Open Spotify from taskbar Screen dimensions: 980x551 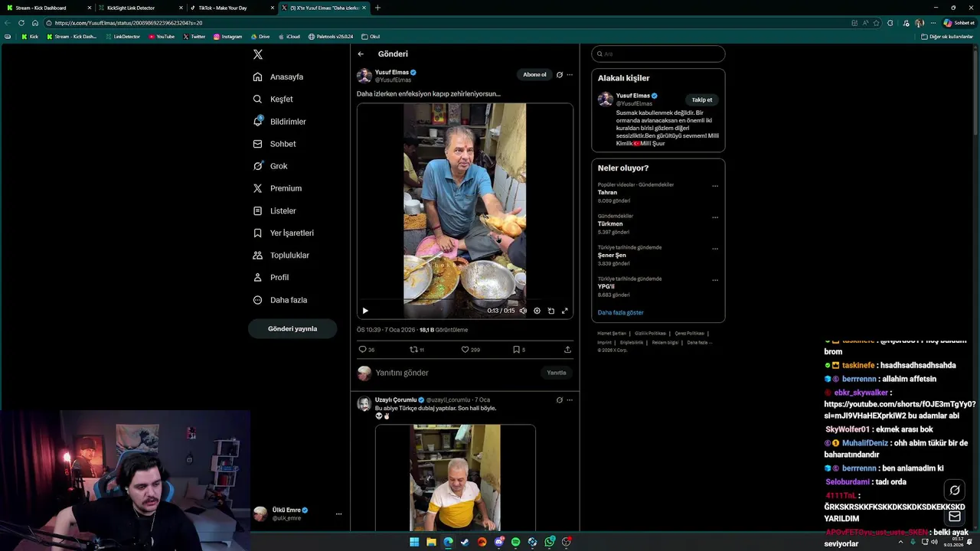515,542
